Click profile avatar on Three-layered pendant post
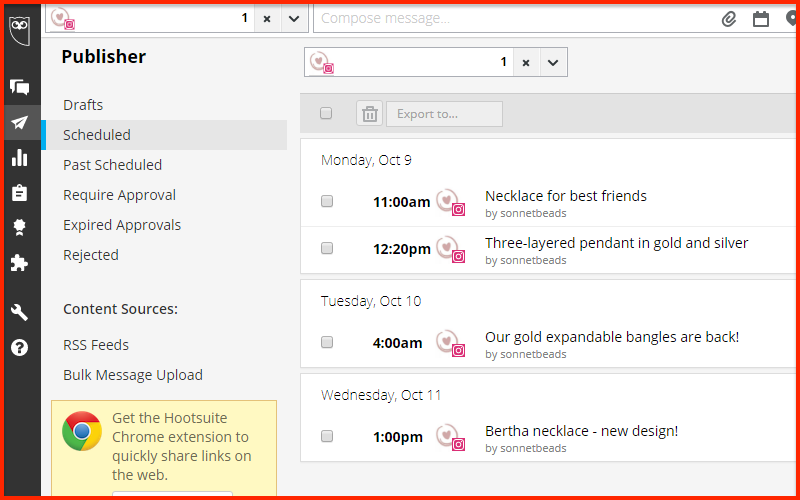This screenshot has height=500, width=800. click(x=451, y=249)
